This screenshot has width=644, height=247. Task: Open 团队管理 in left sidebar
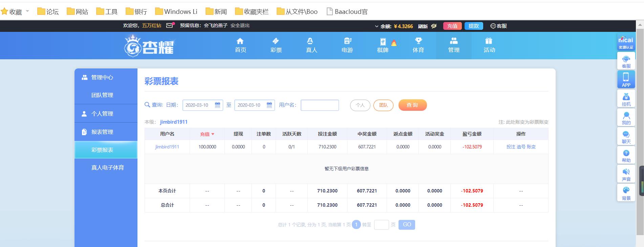point(102,95)
